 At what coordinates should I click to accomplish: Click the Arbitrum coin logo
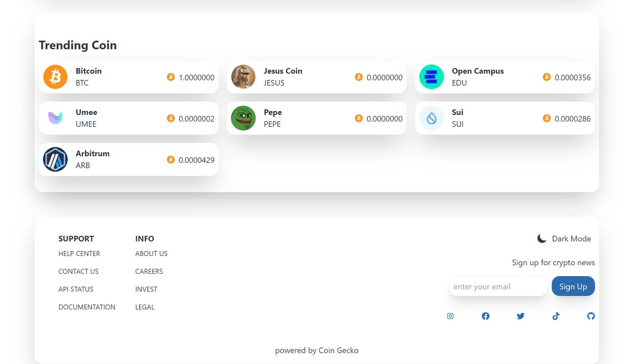pyautogui.click(x=55, y=159)
